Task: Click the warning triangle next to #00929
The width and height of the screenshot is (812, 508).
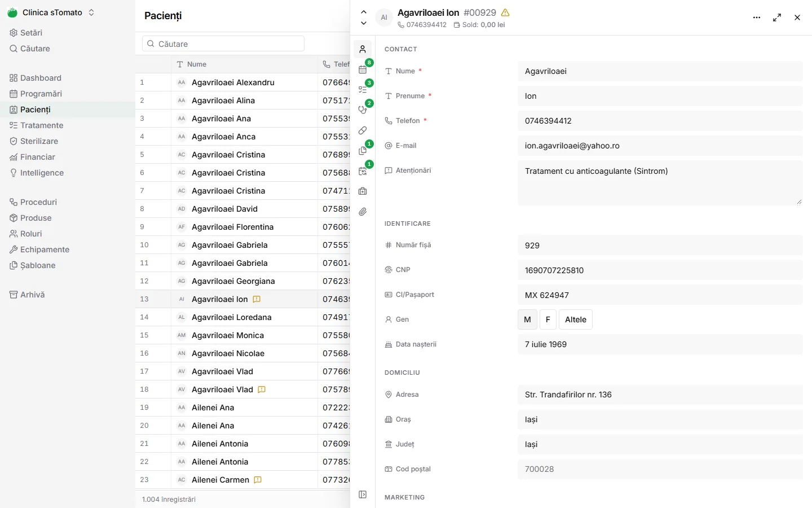Action: click(505, 12)
